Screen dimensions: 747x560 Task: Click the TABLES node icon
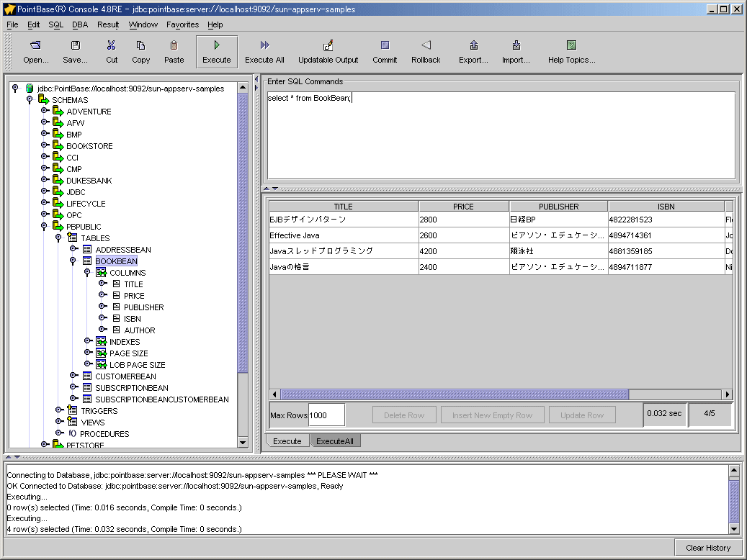(x=73, y=238)
